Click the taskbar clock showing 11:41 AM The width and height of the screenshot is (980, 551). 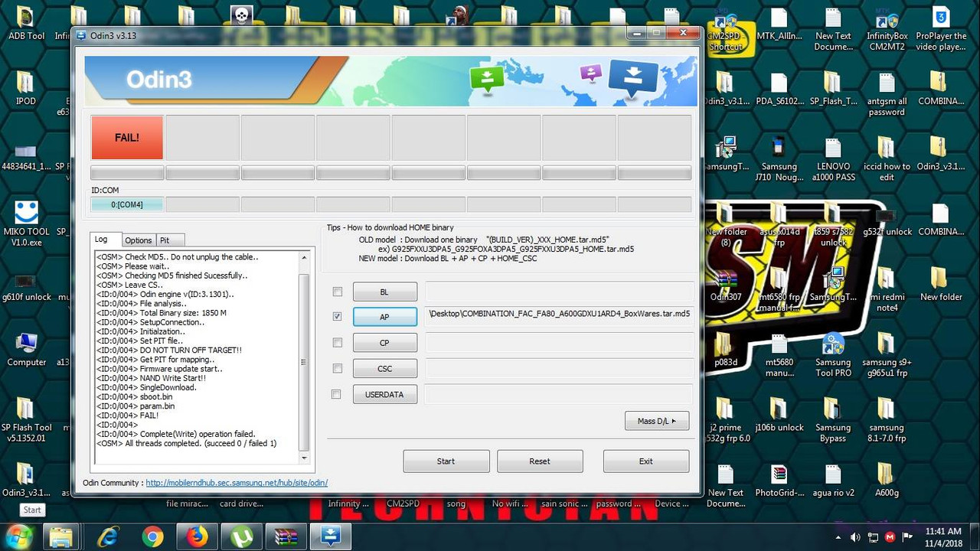click(x=943, y=536)
